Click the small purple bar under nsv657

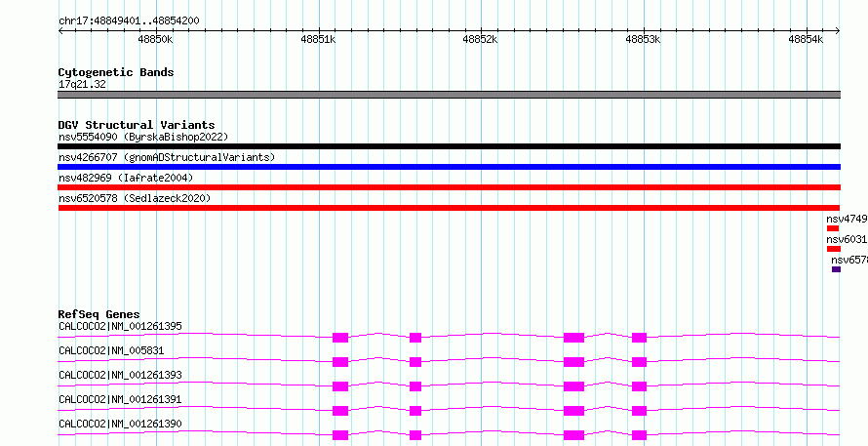836,269
